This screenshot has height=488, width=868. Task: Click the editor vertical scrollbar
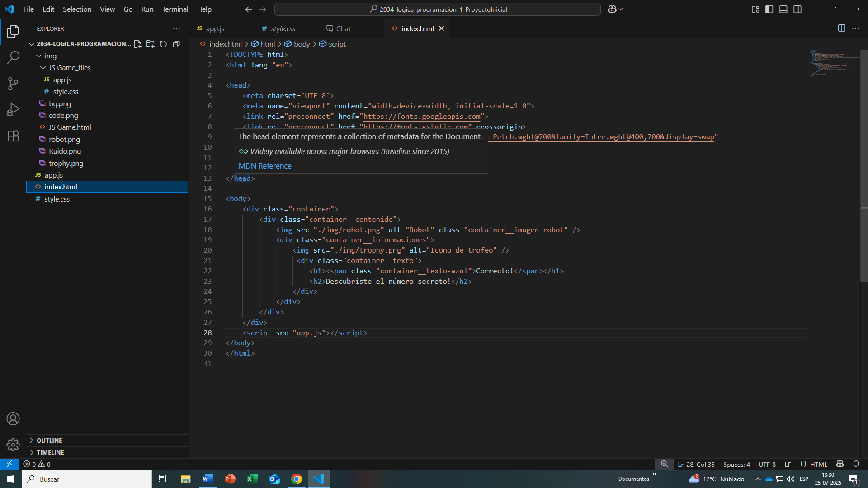[864, 165]
